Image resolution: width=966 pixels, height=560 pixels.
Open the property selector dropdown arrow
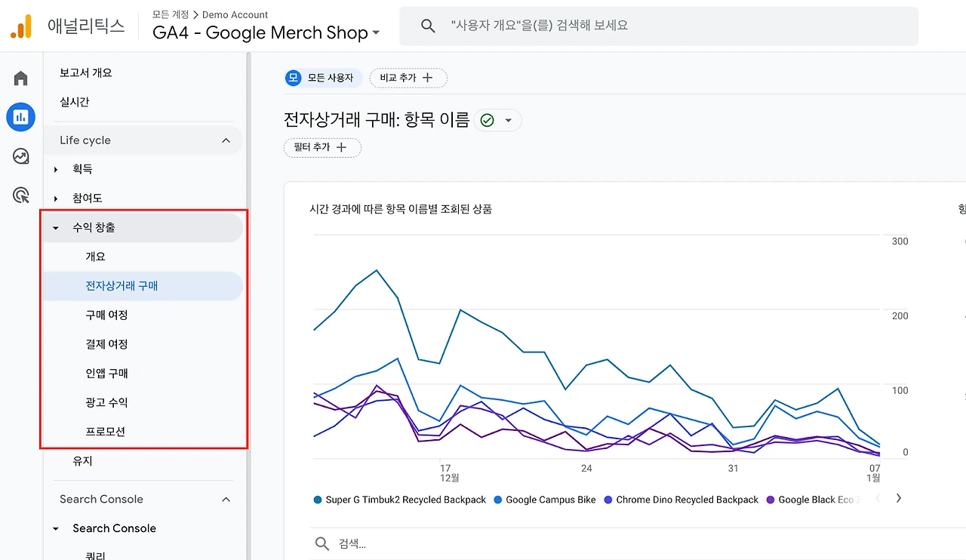(x=376, y=33)
